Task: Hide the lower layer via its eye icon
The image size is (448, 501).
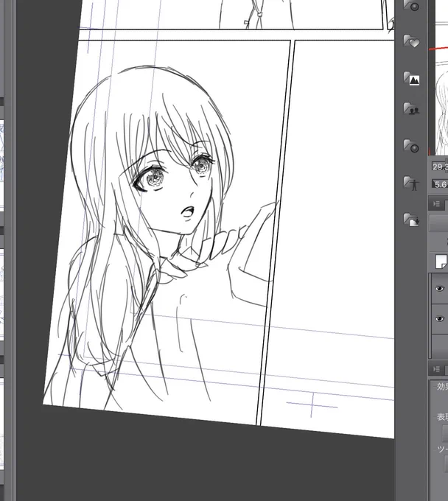Action: point(440,319)
